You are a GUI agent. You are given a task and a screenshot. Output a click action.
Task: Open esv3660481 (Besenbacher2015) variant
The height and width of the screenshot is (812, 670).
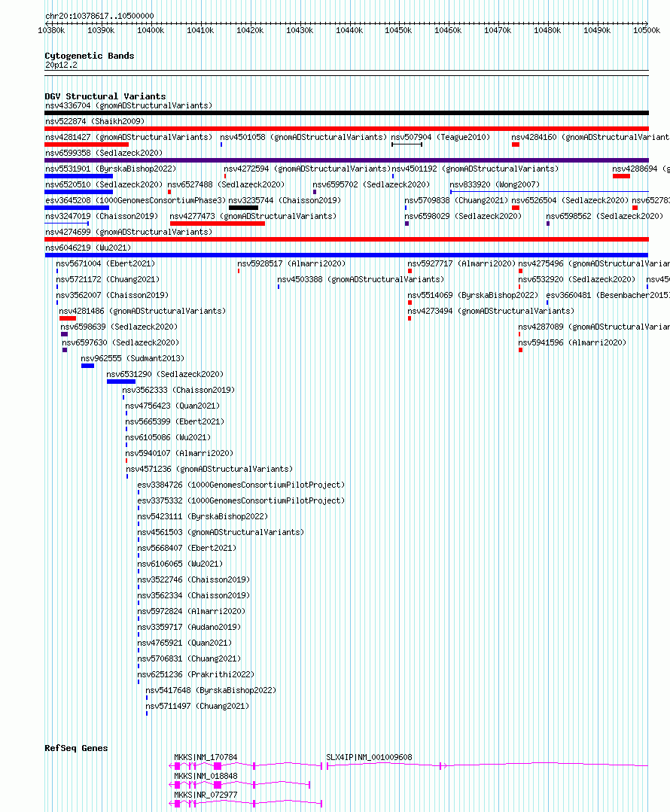click(608, 295)
